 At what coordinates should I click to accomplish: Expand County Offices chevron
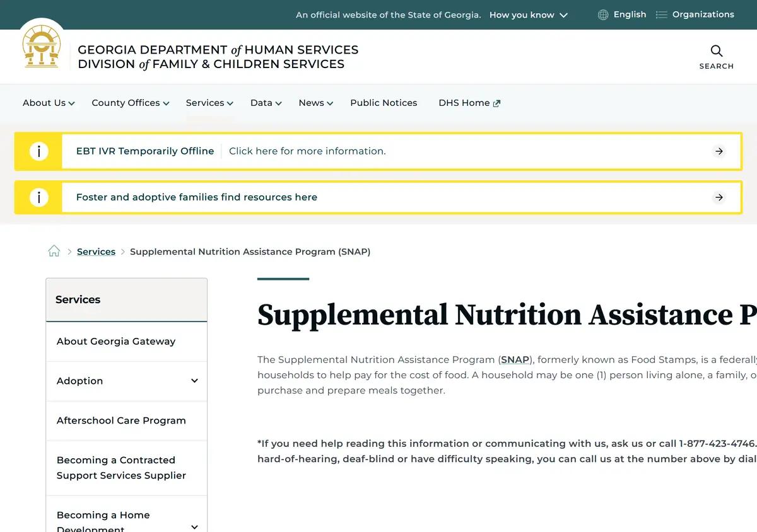coord(166,103)
